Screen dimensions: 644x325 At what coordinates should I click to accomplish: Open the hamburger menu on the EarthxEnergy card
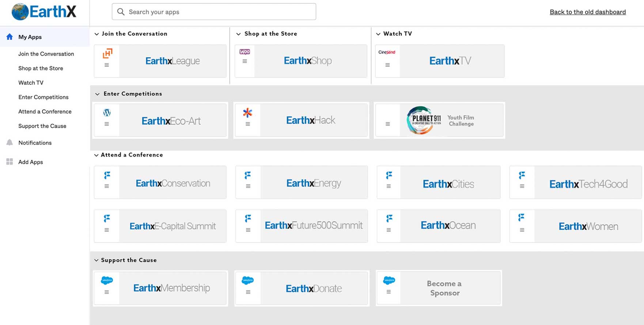tap(248, 186)
